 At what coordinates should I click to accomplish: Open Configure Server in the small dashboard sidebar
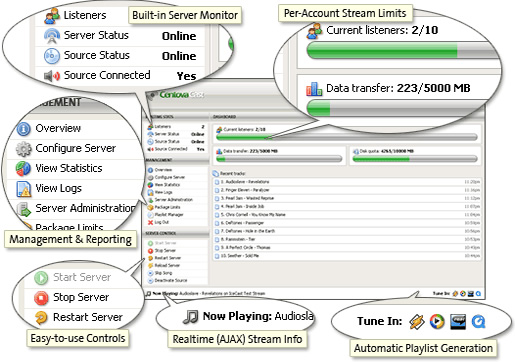[x=170, y=177]
